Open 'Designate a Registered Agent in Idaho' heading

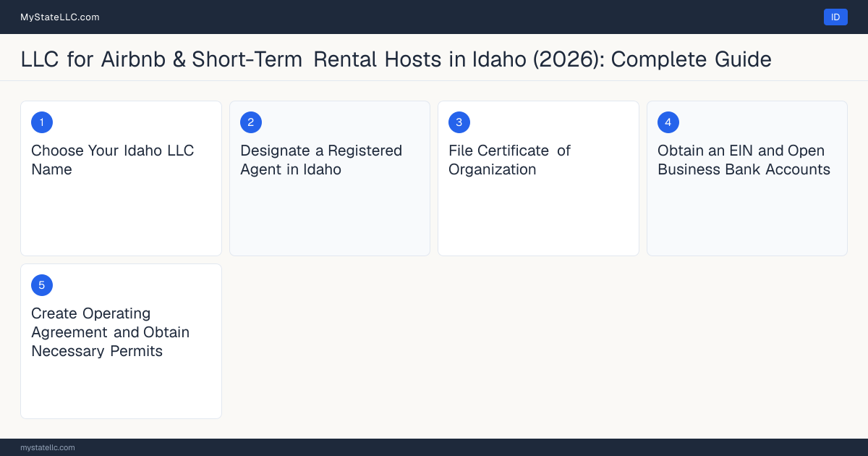[321, 160]
